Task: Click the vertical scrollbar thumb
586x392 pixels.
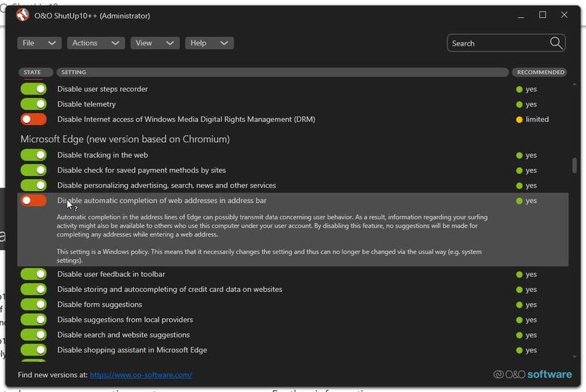Action: coord(575,165)
